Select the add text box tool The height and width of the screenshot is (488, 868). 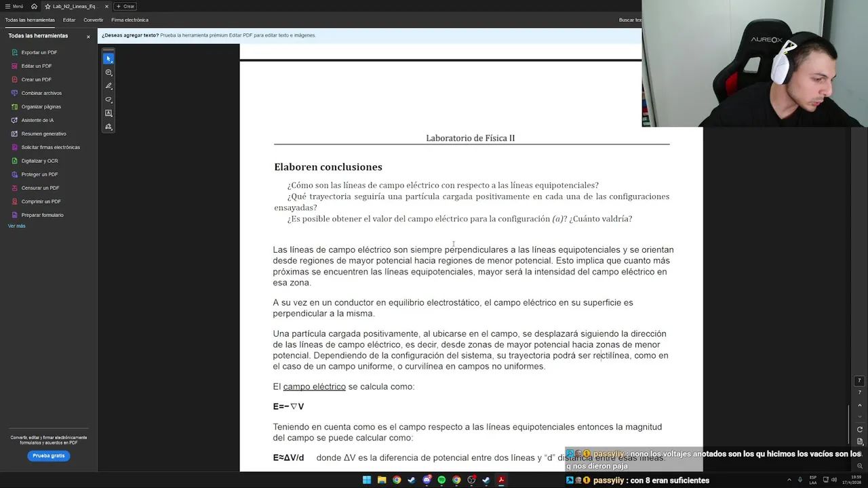tap(108, 113)
